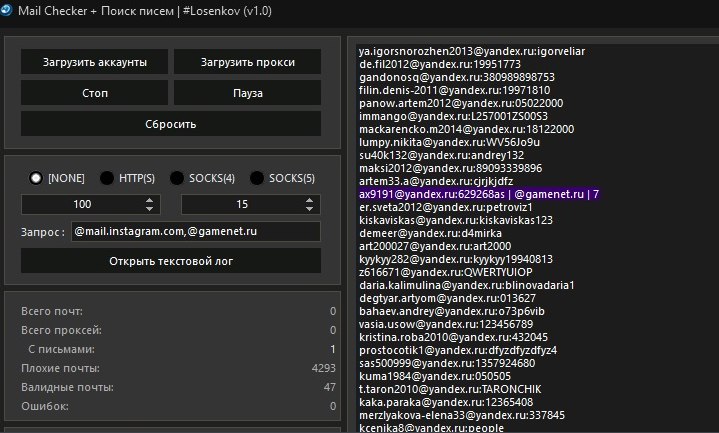This screenshot has height=433, width=719.
Task: Decrease the 100 value with down arrow
Action: (149, 209)
